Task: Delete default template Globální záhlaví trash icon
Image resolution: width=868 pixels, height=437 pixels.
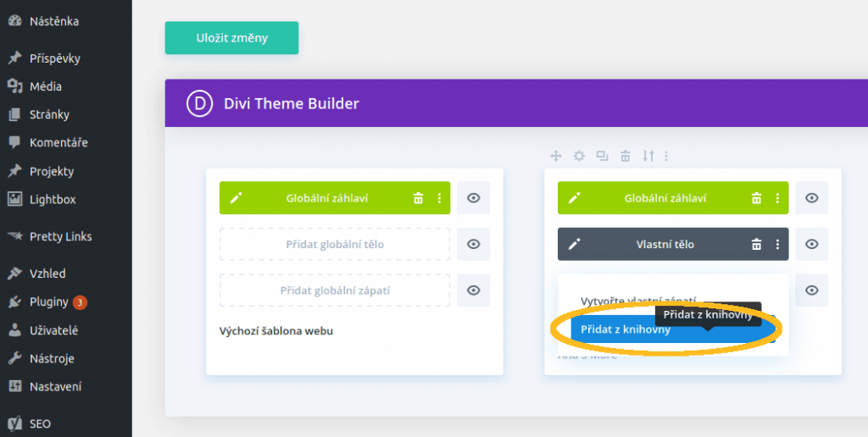Action: (x=419, y=198)
